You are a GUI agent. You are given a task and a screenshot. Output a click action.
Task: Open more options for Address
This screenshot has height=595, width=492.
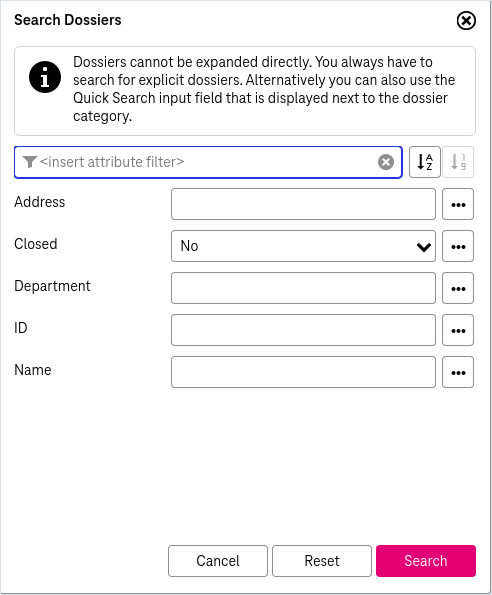(x=458, y=204)
